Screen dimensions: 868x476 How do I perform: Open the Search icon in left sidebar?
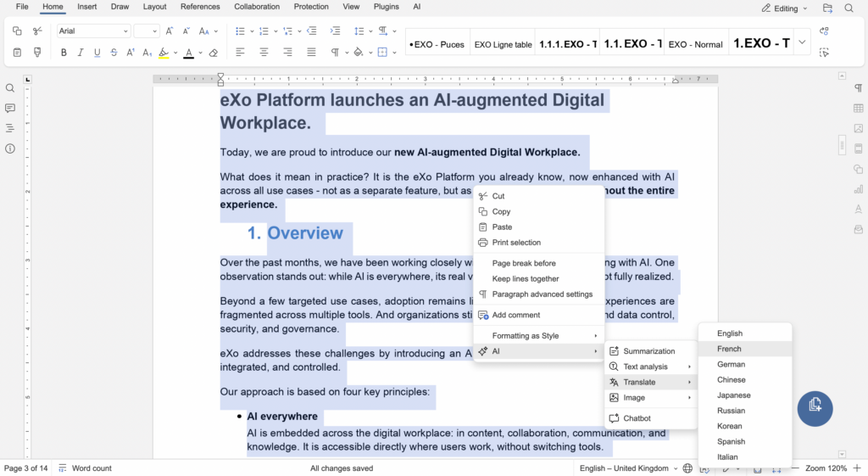[10, 88]
